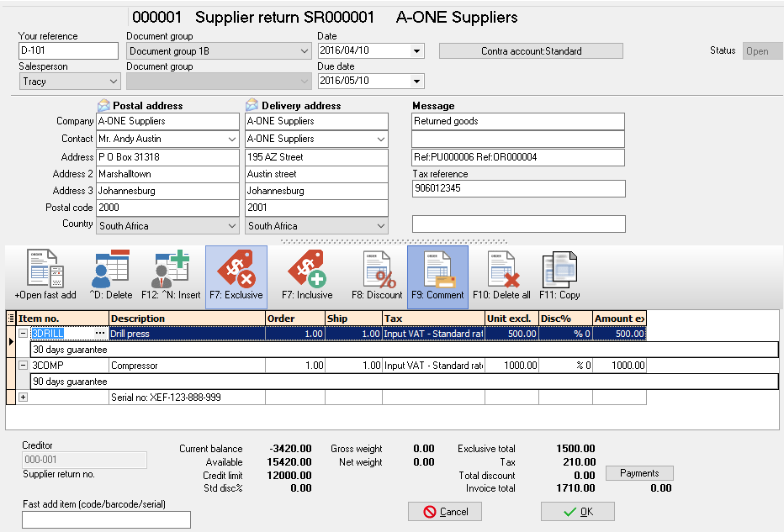Click the Fast add item input field
Image resolution: width=784 pixels, height=532 pixels.
(x=106, y=519)
